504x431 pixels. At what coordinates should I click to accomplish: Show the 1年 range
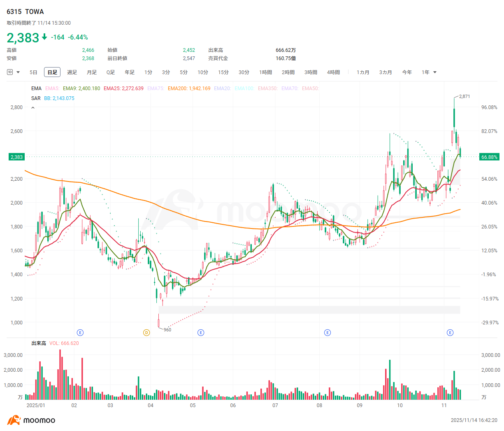click(425, 72)
